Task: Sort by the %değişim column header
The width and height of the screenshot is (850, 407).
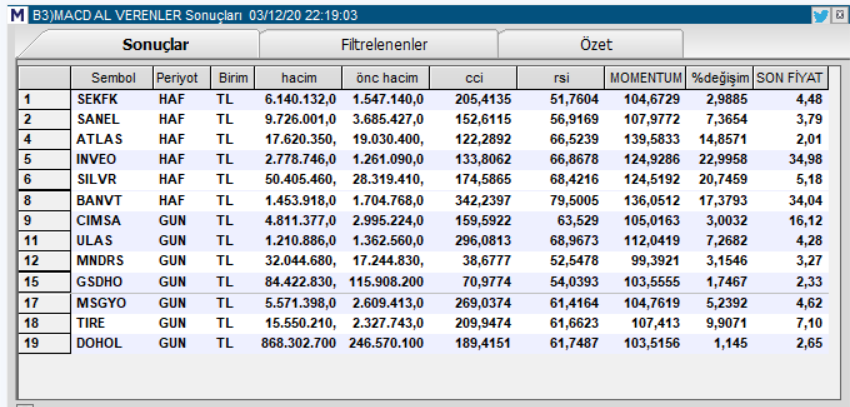Action: [720, 78]
